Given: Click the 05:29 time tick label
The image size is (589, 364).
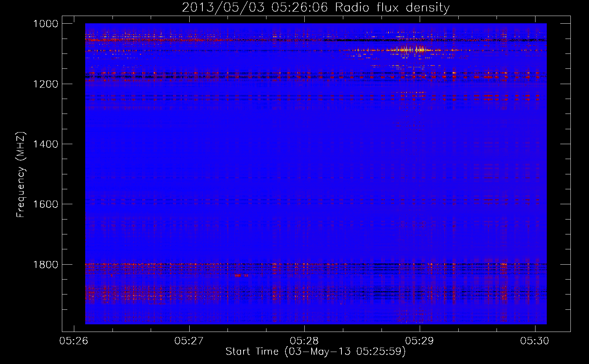Looking at the screenshot, I should click(x=419, y=341).
